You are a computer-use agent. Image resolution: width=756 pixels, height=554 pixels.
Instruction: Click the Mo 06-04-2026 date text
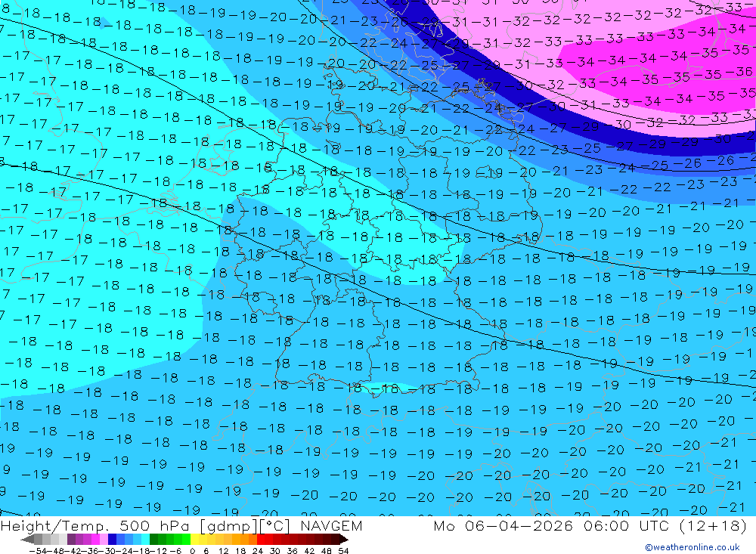(503, 526)
